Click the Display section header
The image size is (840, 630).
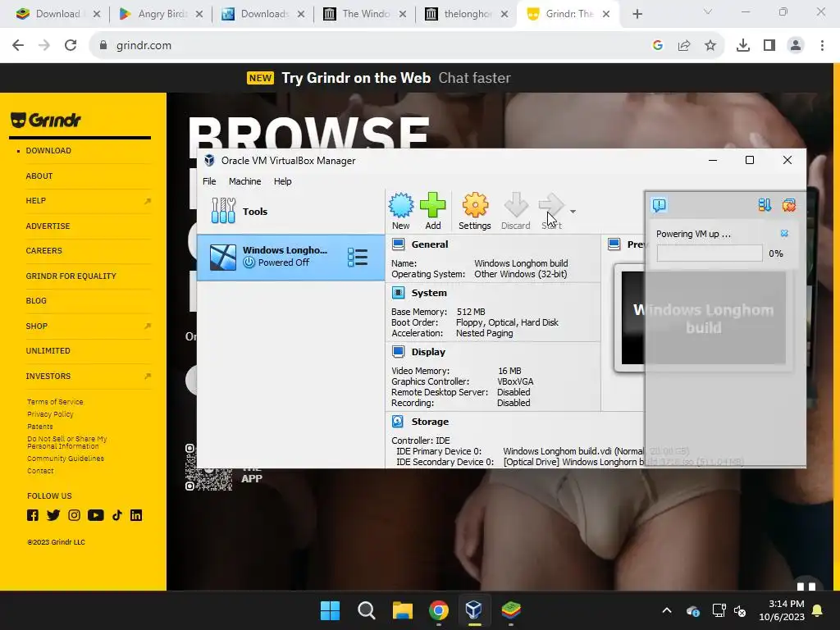428,352
